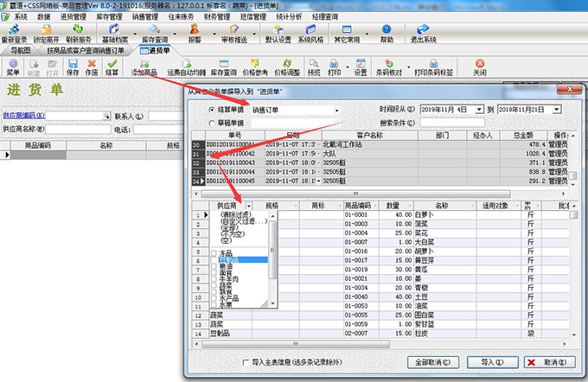Open the end date 2019年11月21日 dropdown
588x382 pixels.
[x=557, y=110]
